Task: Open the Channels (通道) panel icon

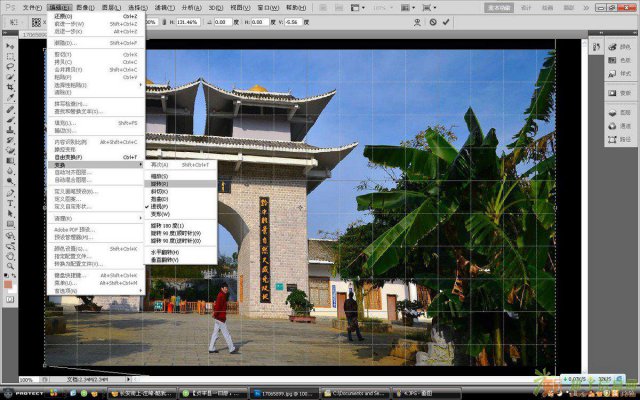Action: pos(617,127)
